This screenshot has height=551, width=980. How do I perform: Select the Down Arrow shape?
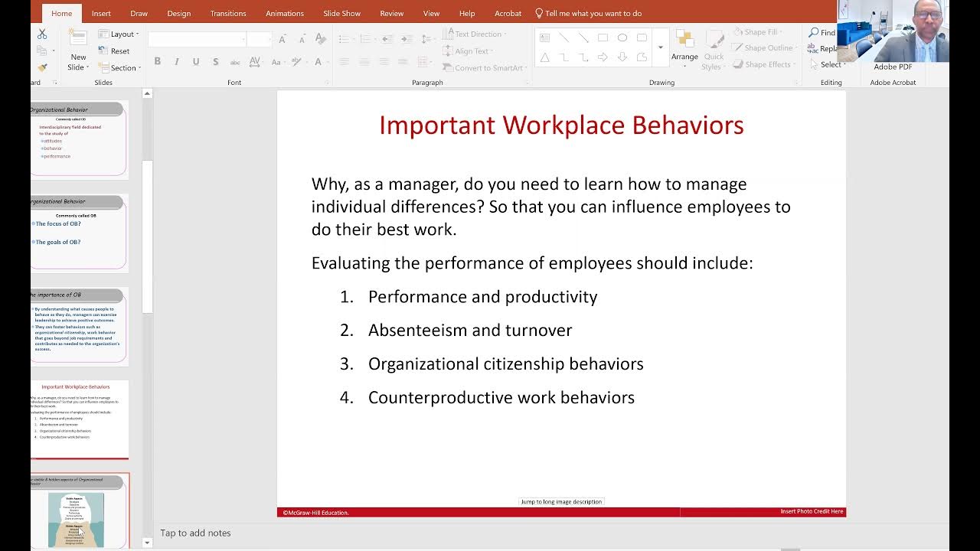tap(622, 57)
